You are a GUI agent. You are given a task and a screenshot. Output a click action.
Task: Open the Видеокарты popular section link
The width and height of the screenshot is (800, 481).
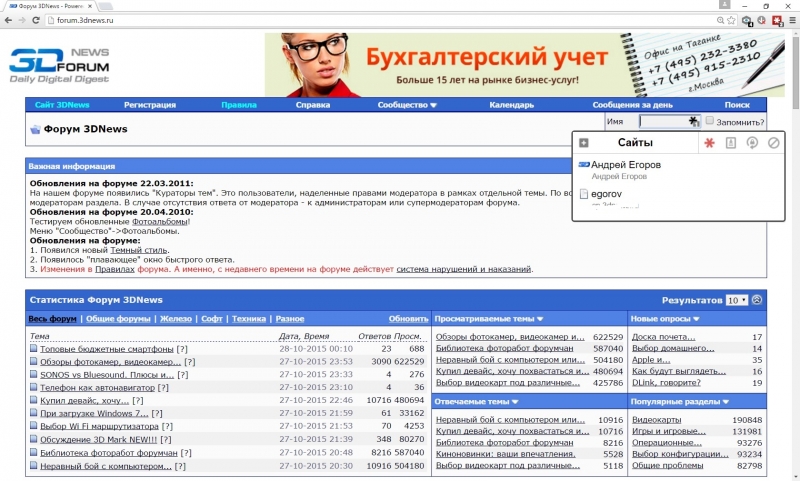pyautogui.click(x=656, y=420)
